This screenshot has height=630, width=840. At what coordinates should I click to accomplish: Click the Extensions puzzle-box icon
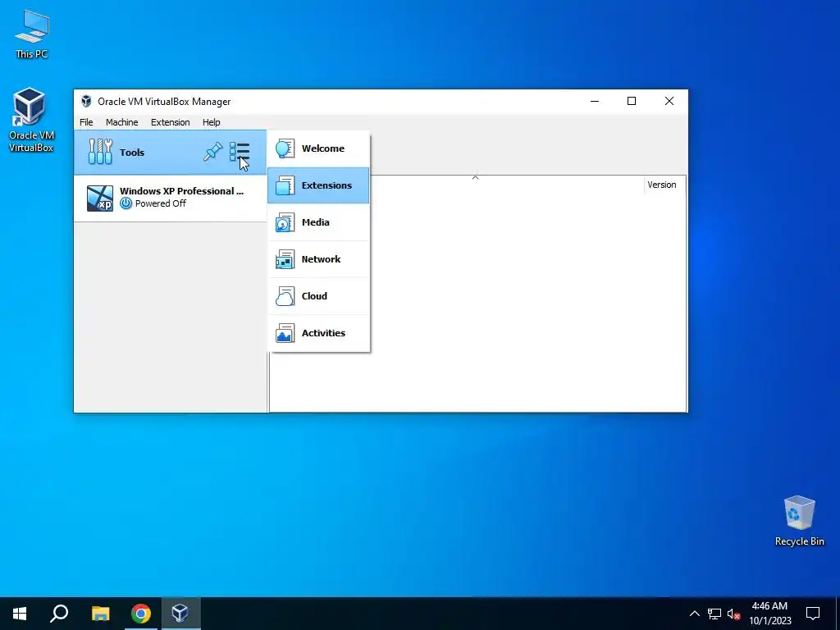pos(285,185)
